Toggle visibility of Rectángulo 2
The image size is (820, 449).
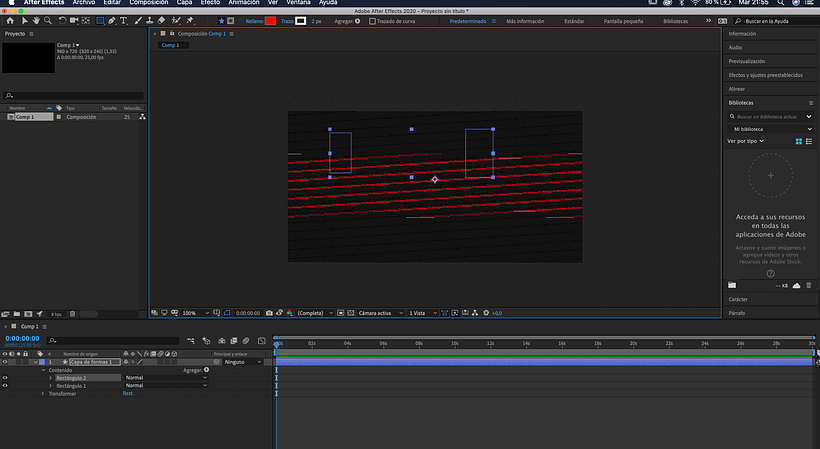(5, 377)
